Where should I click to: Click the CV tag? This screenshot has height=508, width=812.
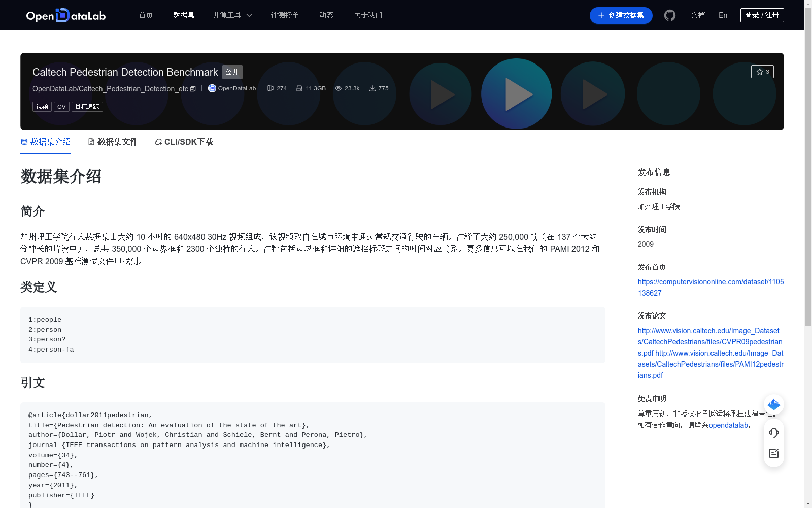coord(61,107)
